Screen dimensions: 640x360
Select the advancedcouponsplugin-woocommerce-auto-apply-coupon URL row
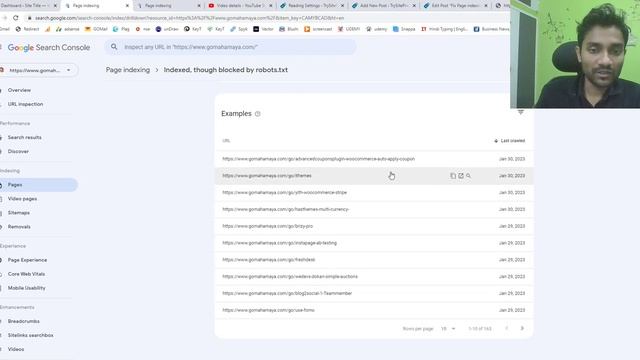(x=373, y=159)
